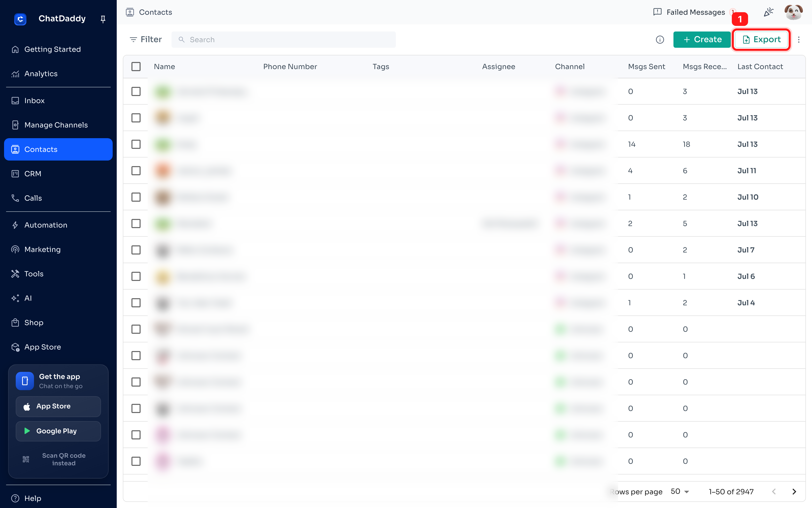Click the search magnifier icon
Viewport: 812px width, 508px height.
[181, 40]
